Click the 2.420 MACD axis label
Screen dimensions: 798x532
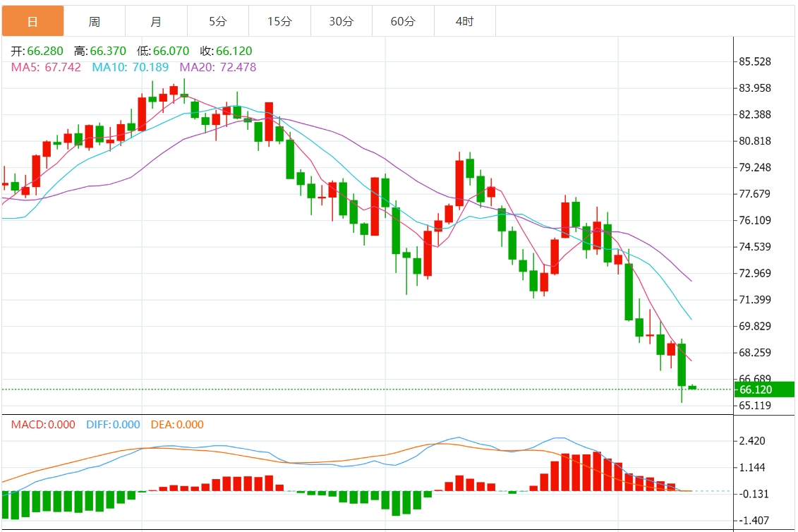(752, 441)
